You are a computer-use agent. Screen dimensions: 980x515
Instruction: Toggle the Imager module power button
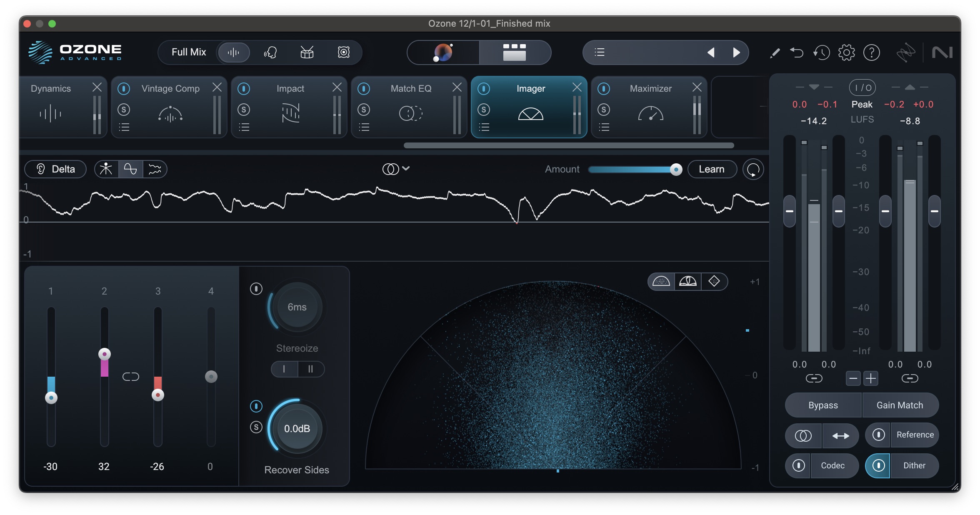484,89
